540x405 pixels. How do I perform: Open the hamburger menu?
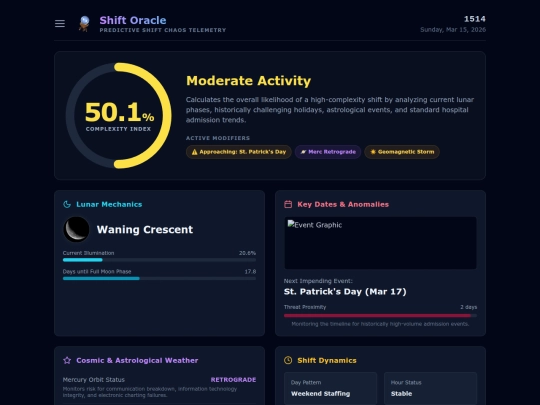click(x=60, y=23)
